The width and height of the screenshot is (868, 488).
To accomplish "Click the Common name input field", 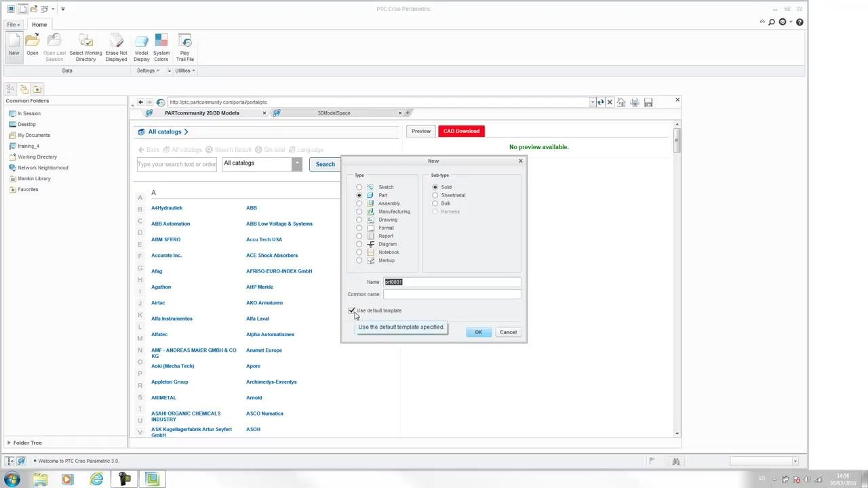I will (x=452, y=294).
